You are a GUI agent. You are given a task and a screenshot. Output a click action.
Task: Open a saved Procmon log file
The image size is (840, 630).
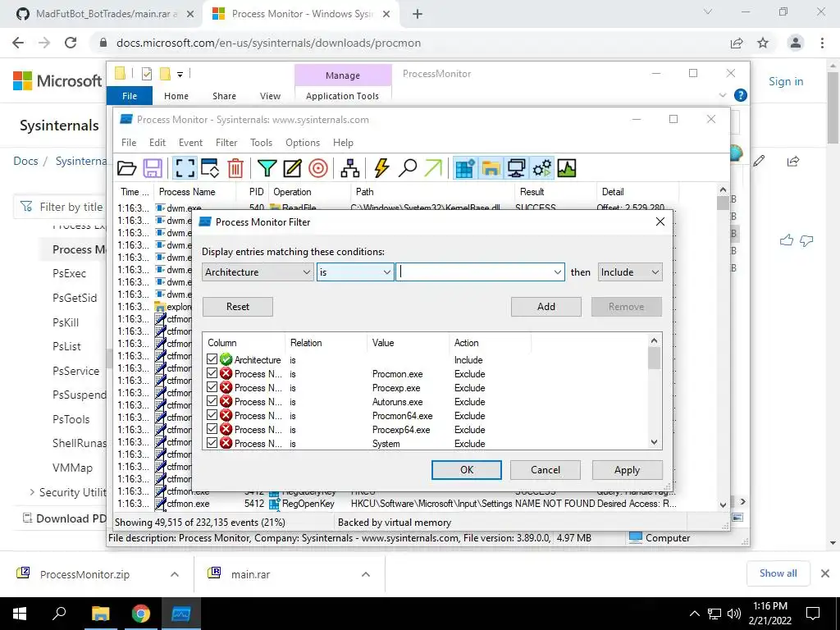point(127,168)
